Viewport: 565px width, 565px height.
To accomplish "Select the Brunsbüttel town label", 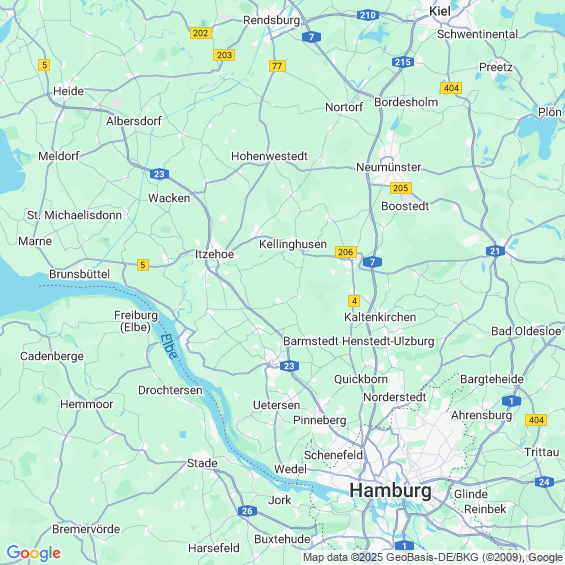I will point(79,274).
